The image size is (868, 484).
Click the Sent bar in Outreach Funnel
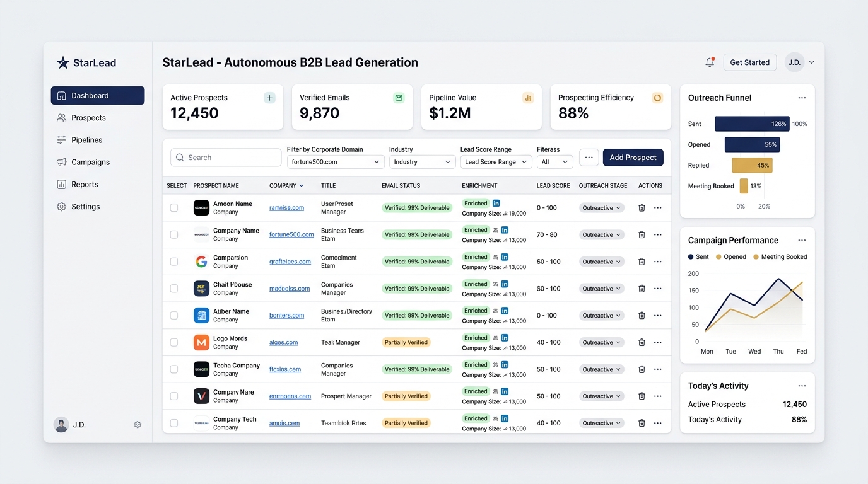(752, 124)
